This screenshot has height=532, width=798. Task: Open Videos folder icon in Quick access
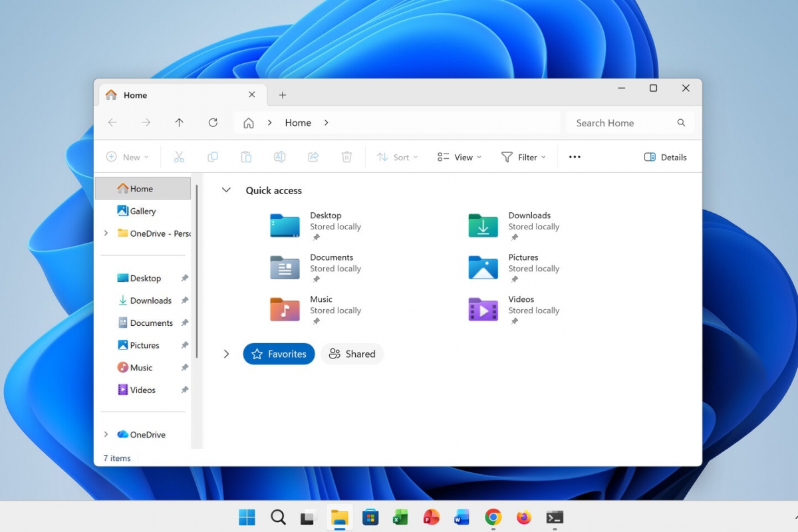483,309
